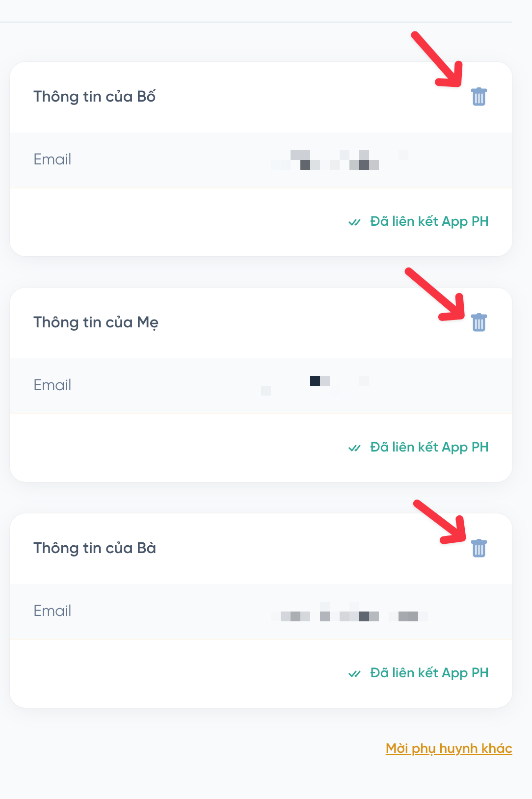Click 'Đã liên kết App PH' for Bố
The height and width of the screenshot is (799, 532).
click(429, 221)
